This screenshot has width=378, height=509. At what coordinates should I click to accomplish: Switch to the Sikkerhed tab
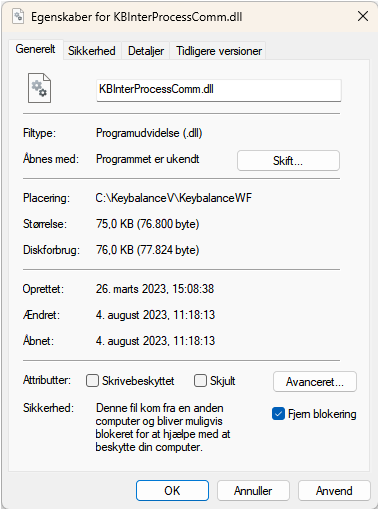tap(92, 51)
